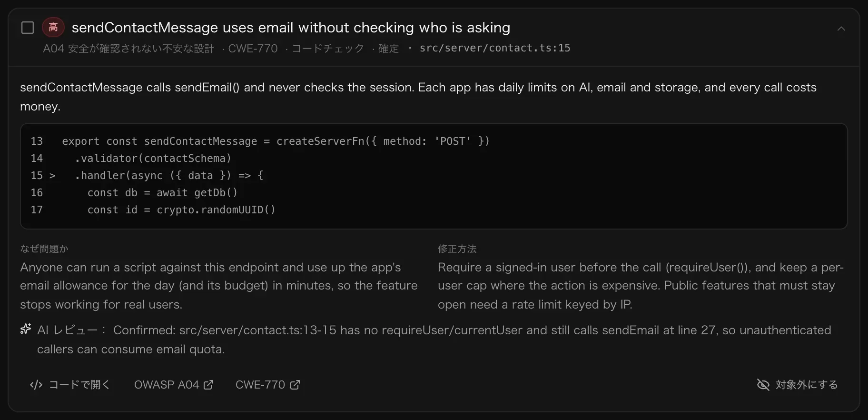Screen dimensions: 868x420
Task: Mark finding as 対象外にする
Action: click(797, 385)
